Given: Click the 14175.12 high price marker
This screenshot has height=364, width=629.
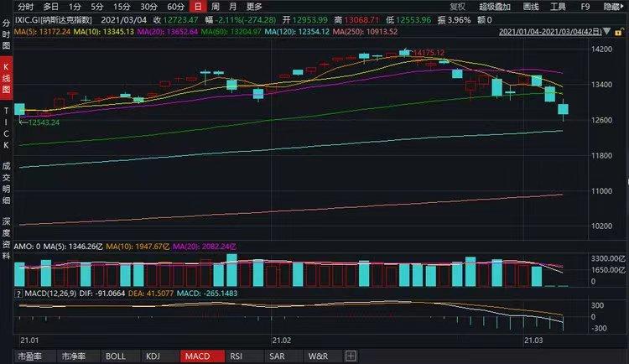Looking at the screenshot, I should point(428,52).
